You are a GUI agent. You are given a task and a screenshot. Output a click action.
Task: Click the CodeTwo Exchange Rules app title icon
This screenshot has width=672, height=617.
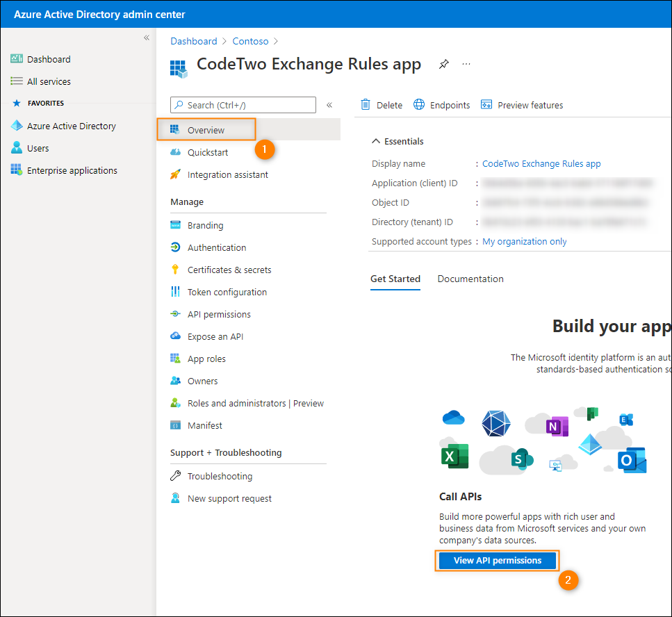point(179,69)
